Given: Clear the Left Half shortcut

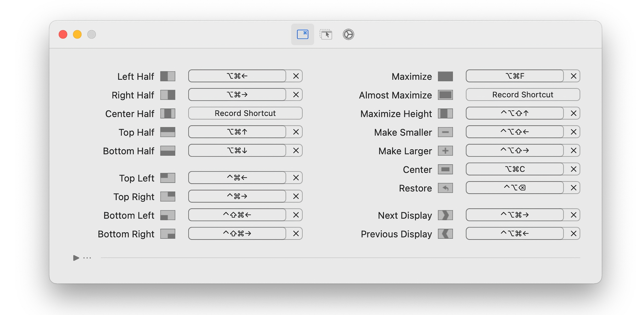Looking at the screenshot, I should point(296,76).
